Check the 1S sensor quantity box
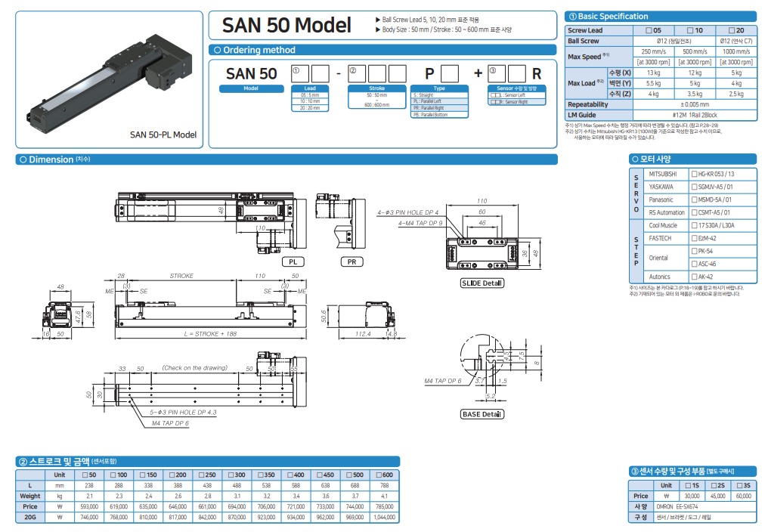 [688, 485]
